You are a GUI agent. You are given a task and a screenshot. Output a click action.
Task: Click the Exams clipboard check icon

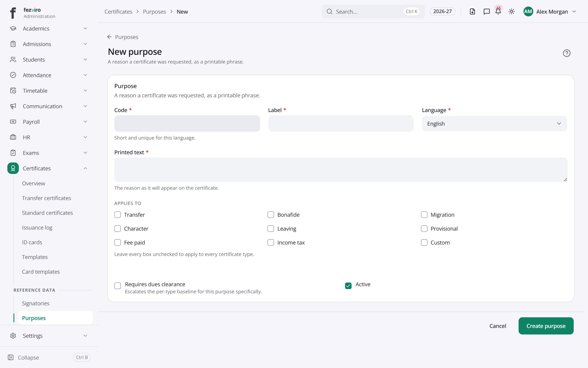click(x=13, y=153)
